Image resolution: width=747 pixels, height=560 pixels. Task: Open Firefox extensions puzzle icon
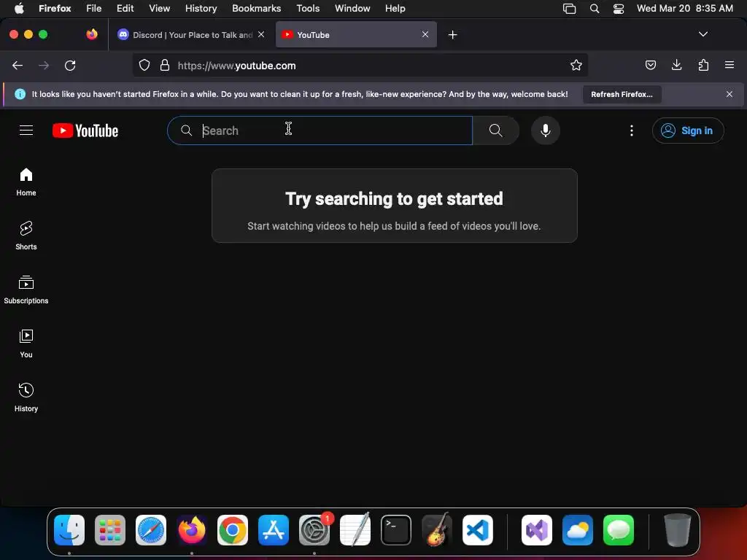[x=703, y=65]
